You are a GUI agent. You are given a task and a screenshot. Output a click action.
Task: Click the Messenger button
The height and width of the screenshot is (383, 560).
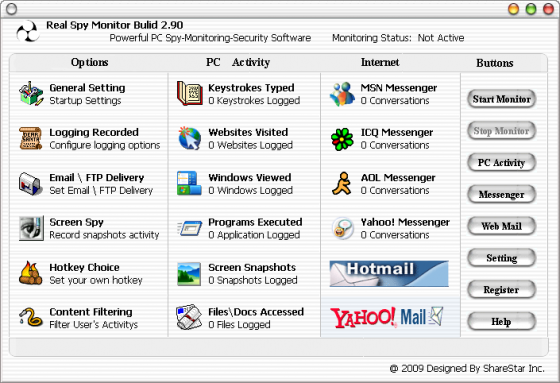501,194
